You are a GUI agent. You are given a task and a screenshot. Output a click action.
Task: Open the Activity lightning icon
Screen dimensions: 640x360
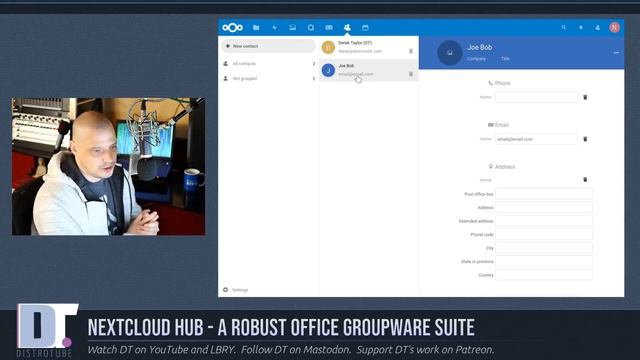274,27
